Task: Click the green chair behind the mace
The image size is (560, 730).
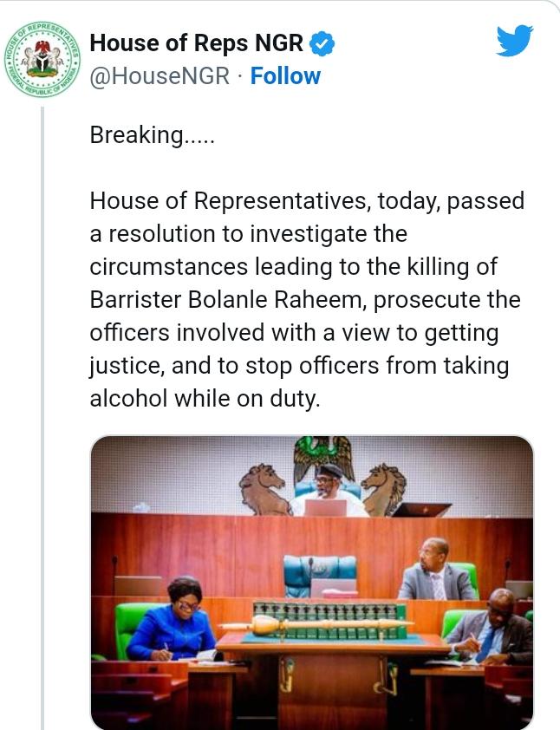Action: click(319, 574)
